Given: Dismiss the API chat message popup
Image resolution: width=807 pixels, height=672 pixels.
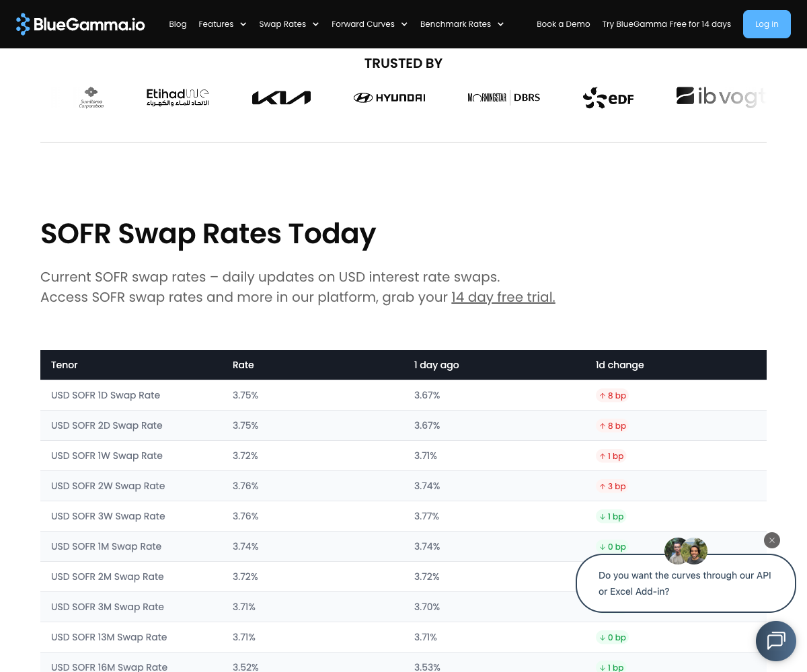Looking at the screenshot, I should [771, 540].
